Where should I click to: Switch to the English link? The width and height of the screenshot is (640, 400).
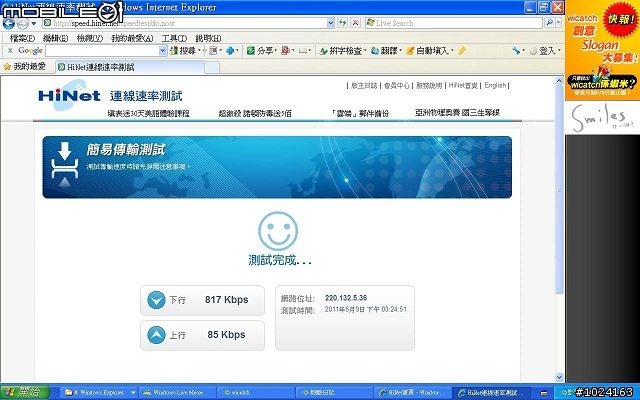coord(495,85)
